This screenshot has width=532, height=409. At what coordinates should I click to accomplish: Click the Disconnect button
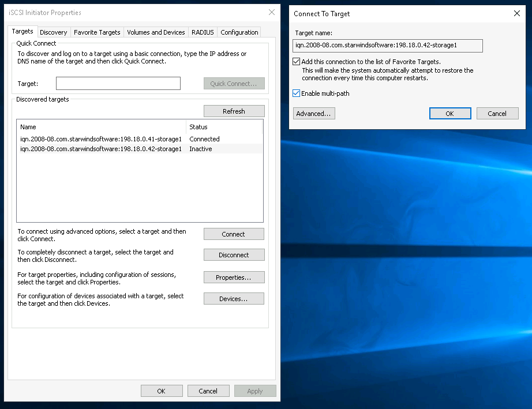point(234,255)
